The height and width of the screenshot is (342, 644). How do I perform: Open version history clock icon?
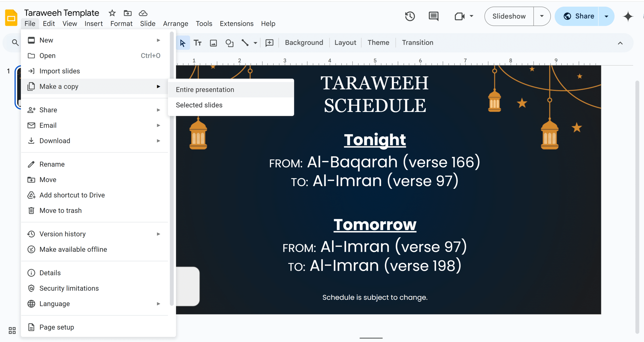point(410,16)
